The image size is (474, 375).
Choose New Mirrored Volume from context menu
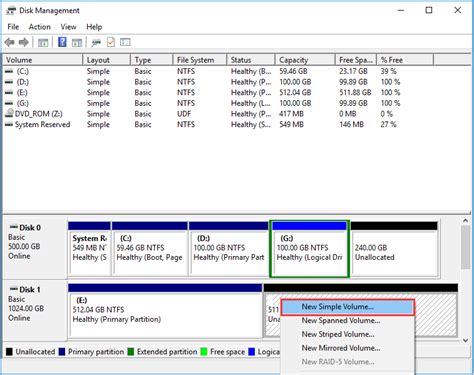[348, 348]
